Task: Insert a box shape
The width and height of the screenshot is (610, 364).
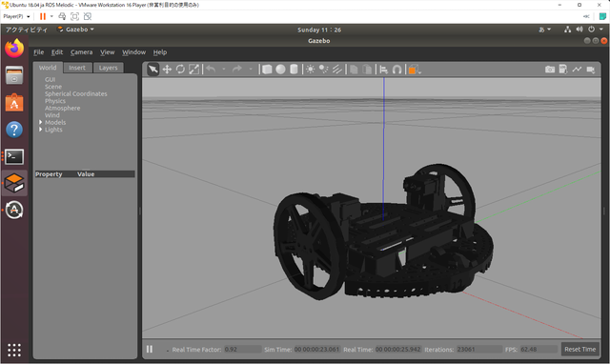Action: [267, 70]
